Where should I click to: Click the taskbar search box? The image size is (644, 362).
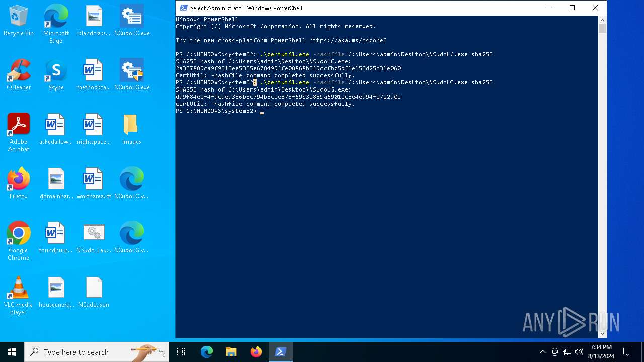pos(97,352)
